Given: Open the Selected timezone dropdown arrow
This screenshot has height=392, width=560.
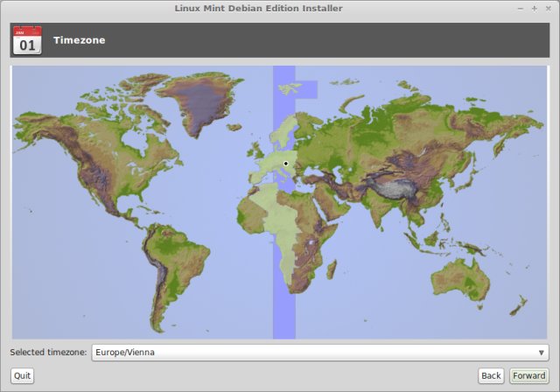Looking at the screenshot, I should point(541,353).
